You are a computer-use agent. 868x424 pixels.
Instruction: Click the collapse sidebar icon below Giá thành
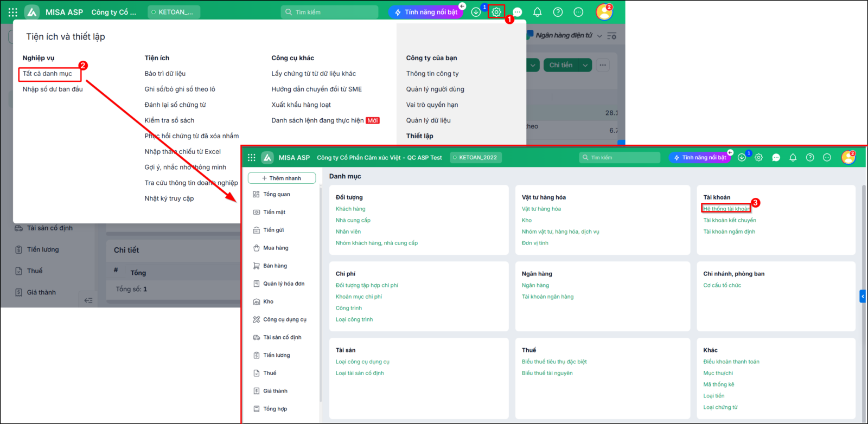(88, 300)
